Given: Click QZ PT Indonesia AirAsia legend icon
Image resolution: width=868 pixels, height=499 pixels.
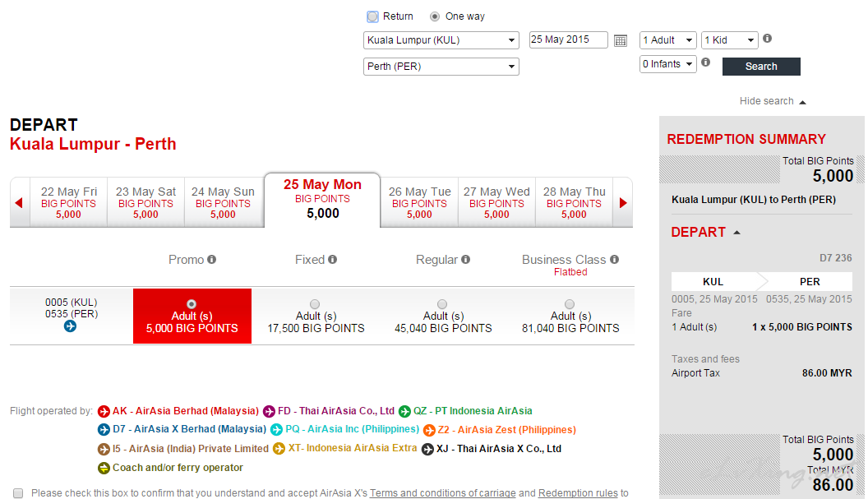Looking at the screenshot, I should [x=404, y=412].
